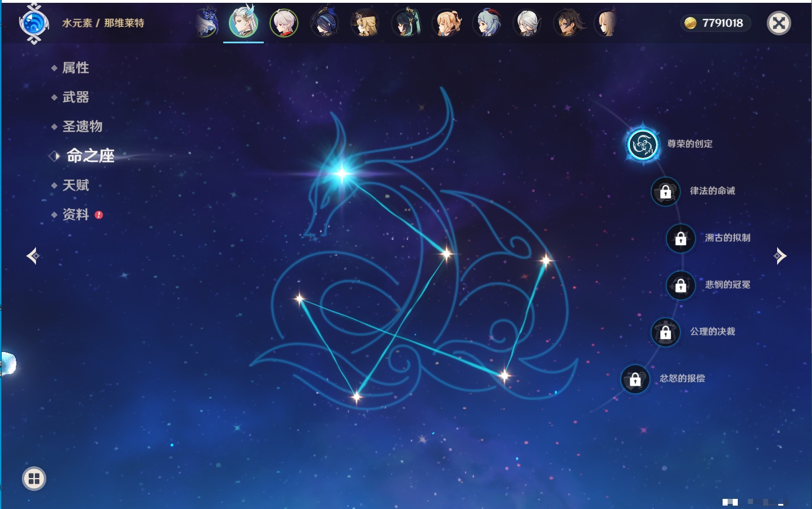Open the unlocked 尊荣的创定 constellation icon
This screenshot has width=812, height=509.
pyautogui.click(x=643, y=145)
